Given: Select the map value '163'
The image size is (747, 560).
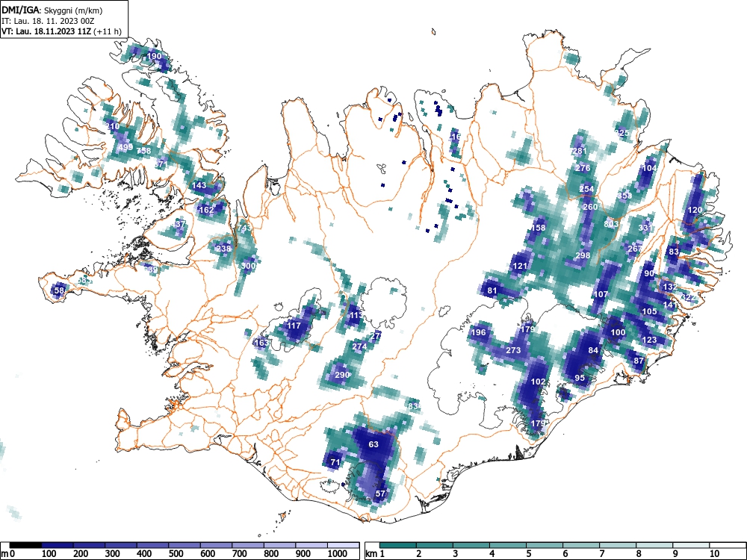Looking at the screenshot, I should (x=261, y=343).
